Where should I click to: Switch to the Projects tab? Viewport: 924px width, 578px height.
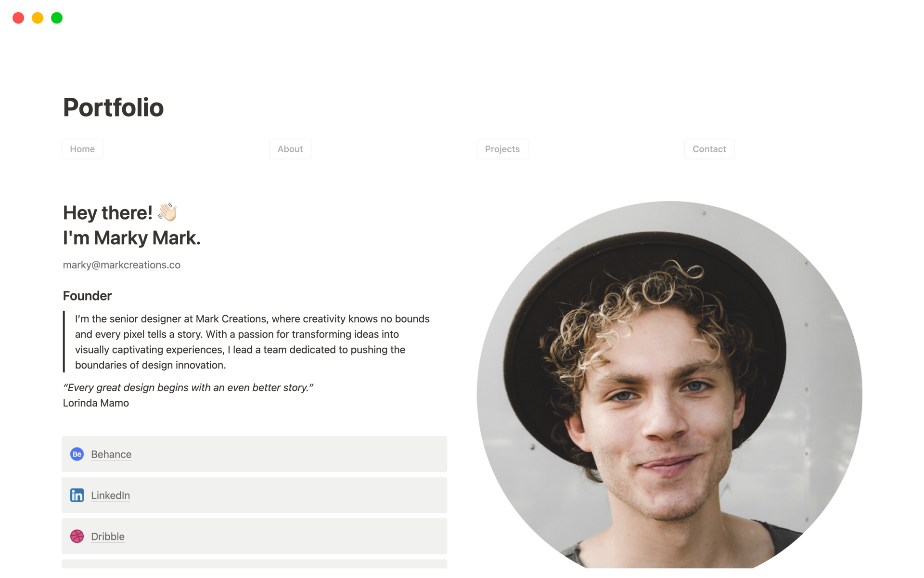point(501,148)
